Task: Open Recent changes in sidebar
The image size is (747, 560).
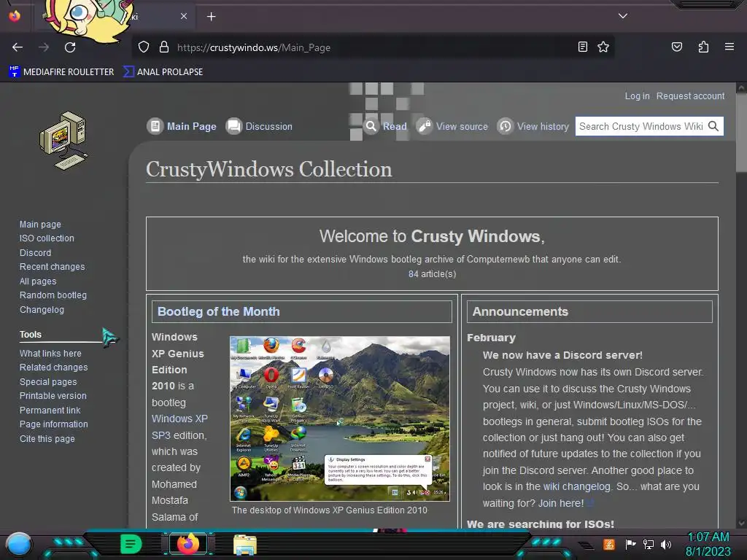Action: point(52,267)
